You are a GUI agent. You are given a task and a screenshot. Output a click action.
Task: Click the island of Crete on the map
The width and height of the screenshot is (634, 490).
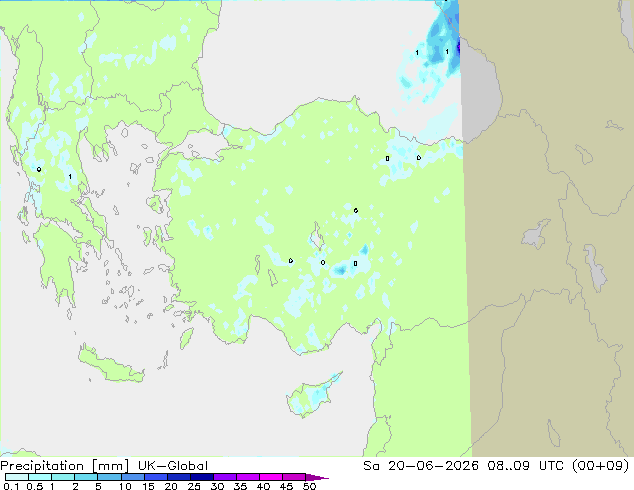111,364
